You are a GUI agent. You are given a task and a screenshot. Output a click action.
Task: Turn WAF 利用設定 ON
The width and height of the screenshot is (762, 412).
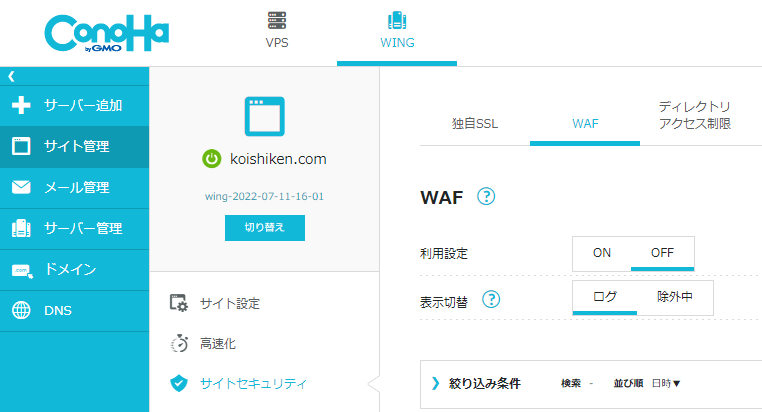602,253
